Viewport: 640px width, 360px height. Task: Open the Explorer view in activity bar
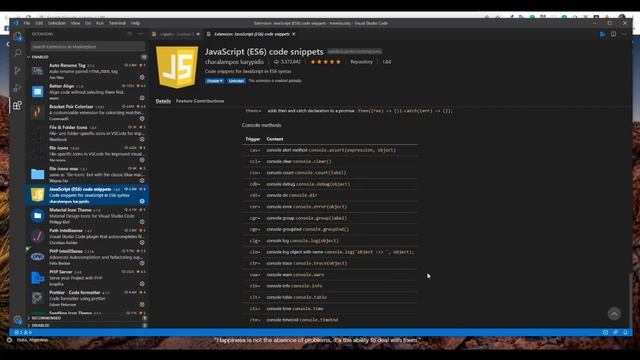[x=17, y=36]
